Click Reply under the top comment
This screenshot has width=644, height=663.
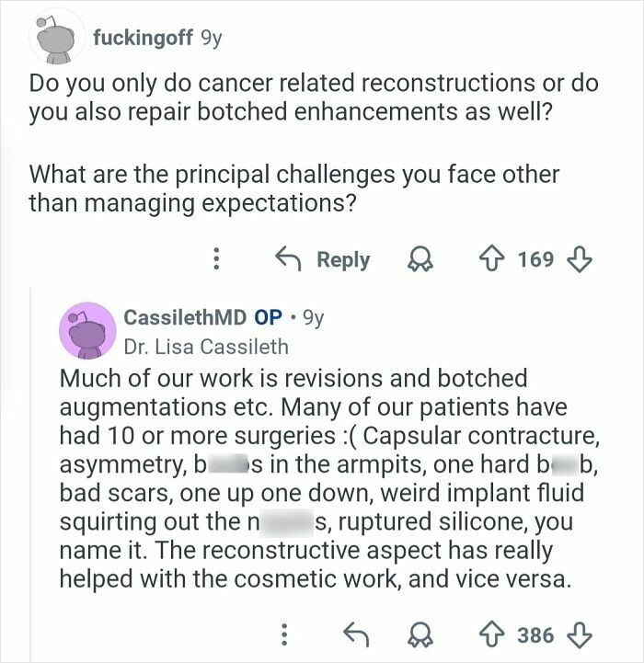[325, 259]
